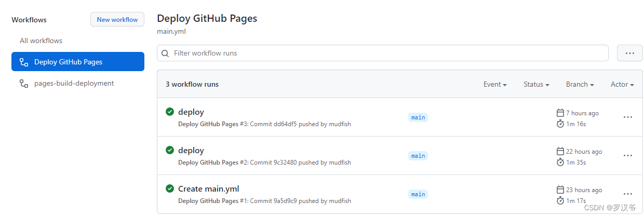Focus the Filter workflow runs field
The image size is (644, 216).
coord(384,53)
